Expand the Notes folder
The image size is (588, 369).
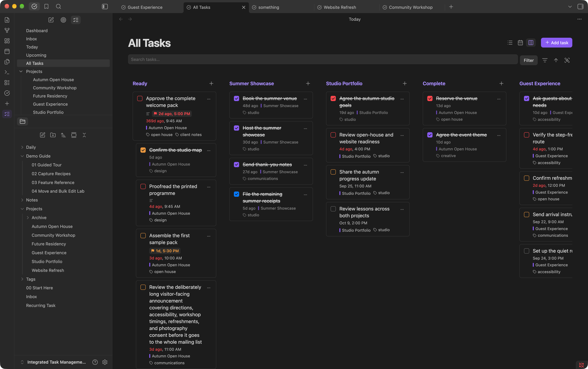pyautogui.click(x=22, y=200)
